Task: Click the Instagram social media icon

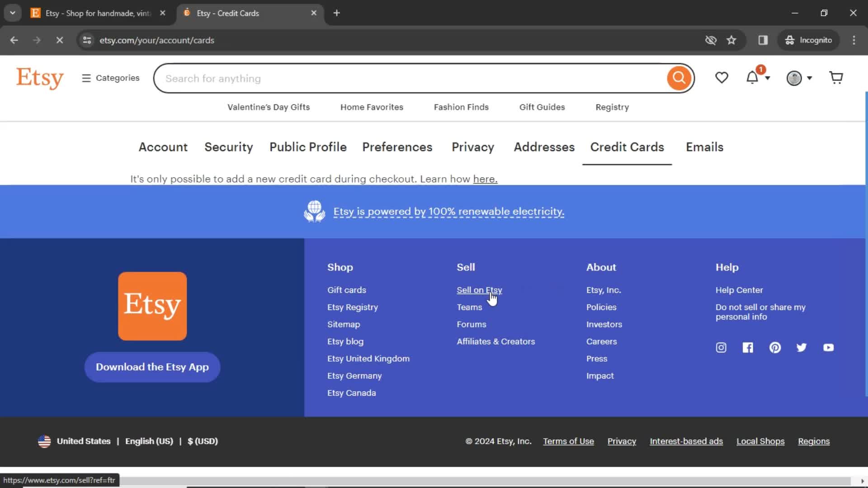Action: [x=722, y=347]
